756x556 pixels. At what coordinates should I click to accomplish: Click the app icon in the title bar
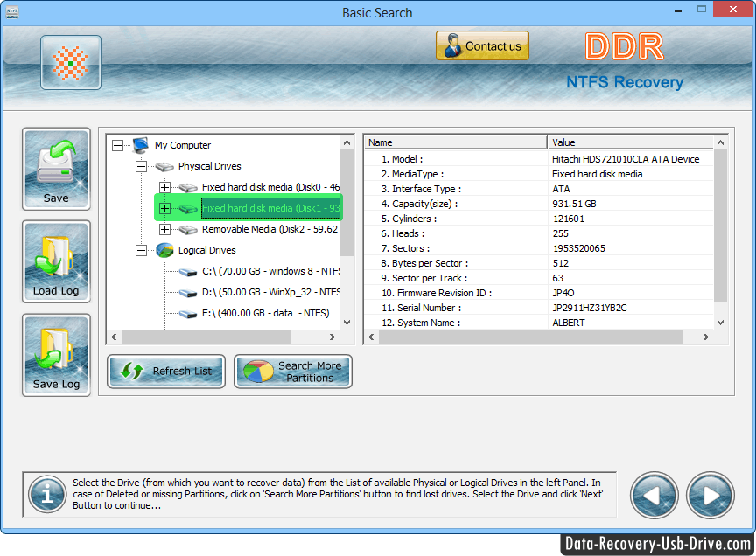[x=12, y=12]
